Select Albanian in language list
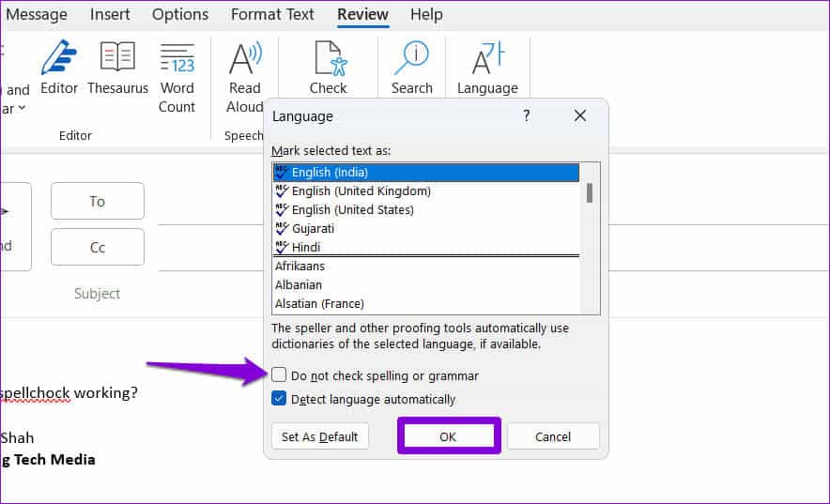Screen dimensions: 830x504 pos(426,284)
